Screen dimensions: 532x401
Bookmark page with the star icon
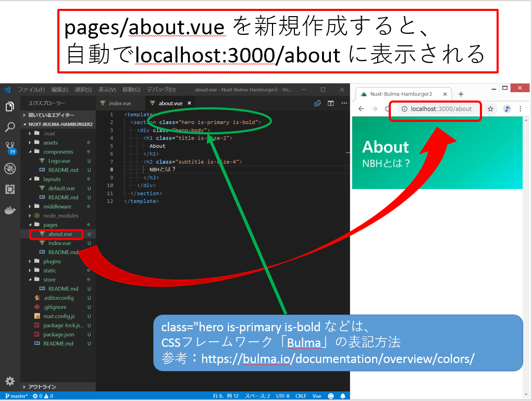coord(490,109)
